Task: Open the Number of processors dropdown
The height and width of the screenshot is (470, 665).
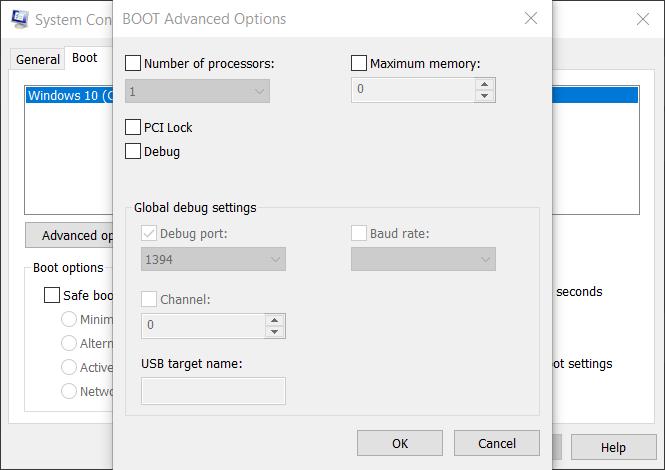Action: click(198, 91)
